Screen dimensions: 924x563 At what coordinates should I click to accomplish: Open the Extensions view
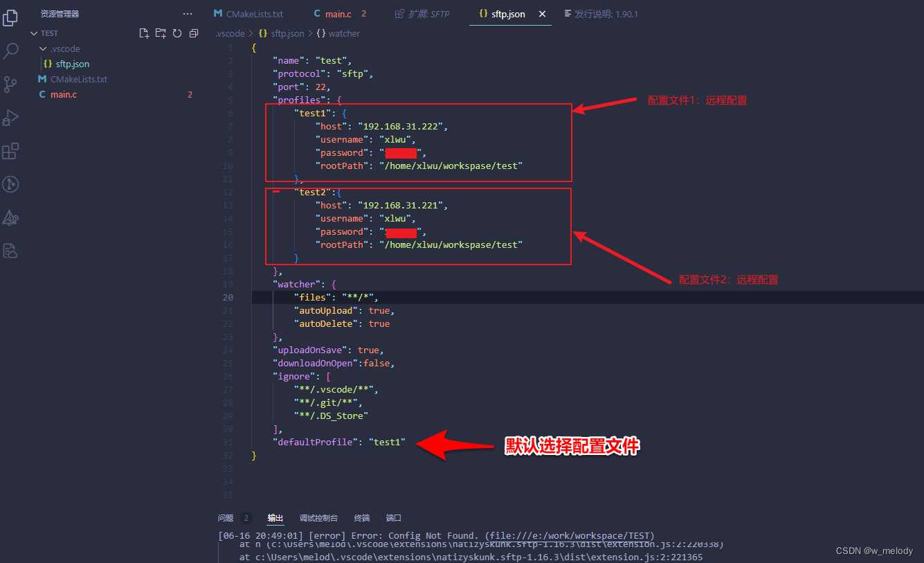click(10, 151)
